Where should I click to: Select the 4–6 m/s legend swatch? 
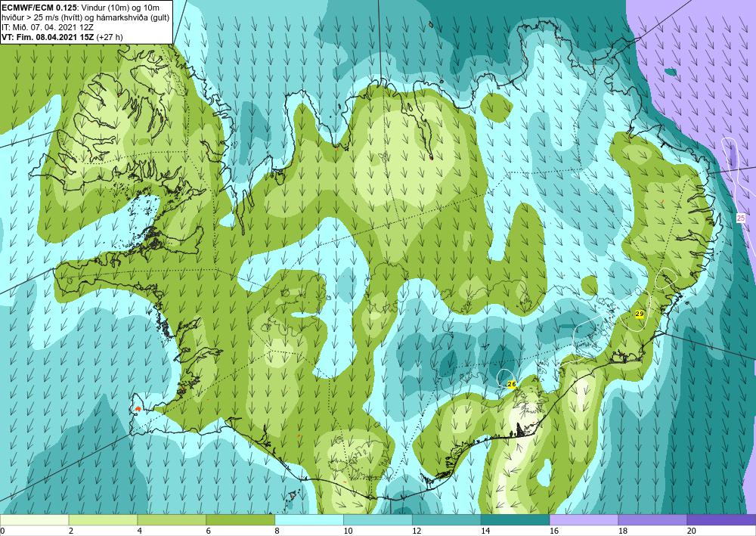172,520
